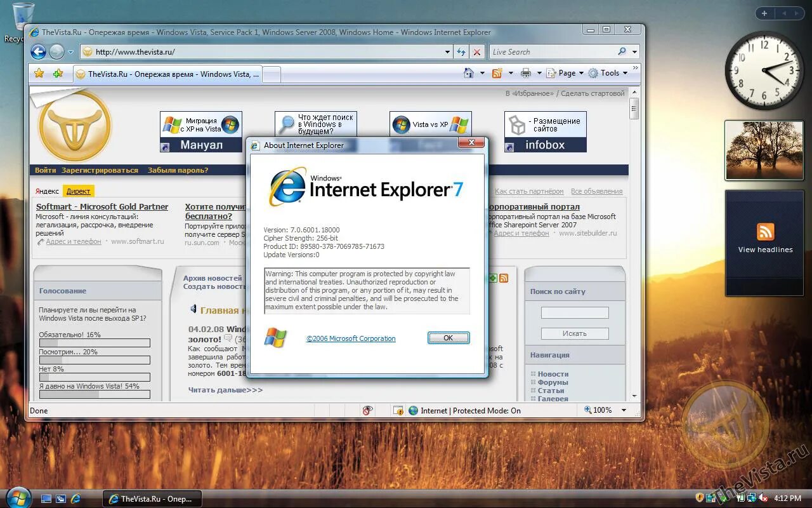Click the privacy report eye icon in status bar
The image size is (812, 508).
(367, 411)
